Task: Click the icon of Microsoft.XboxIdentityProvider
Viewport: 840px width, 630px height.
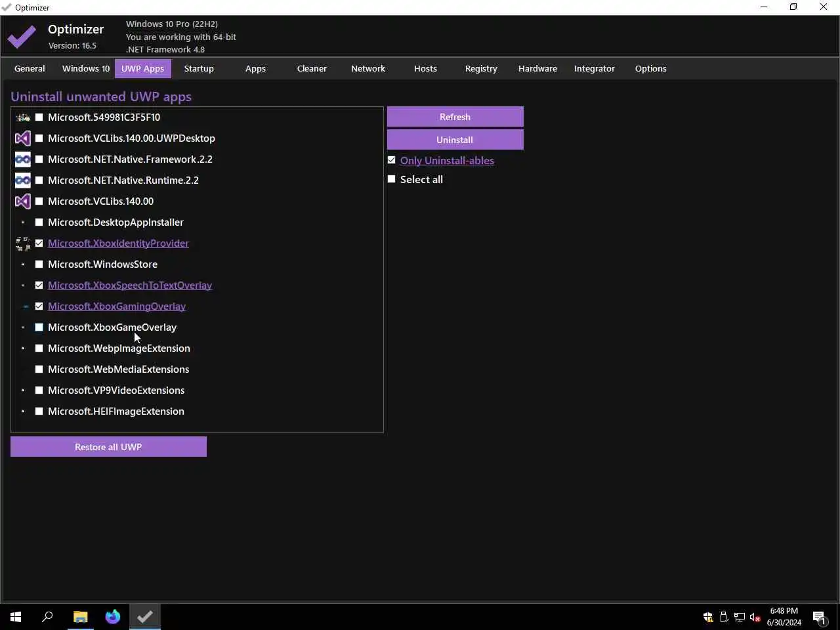Action: 23,243
